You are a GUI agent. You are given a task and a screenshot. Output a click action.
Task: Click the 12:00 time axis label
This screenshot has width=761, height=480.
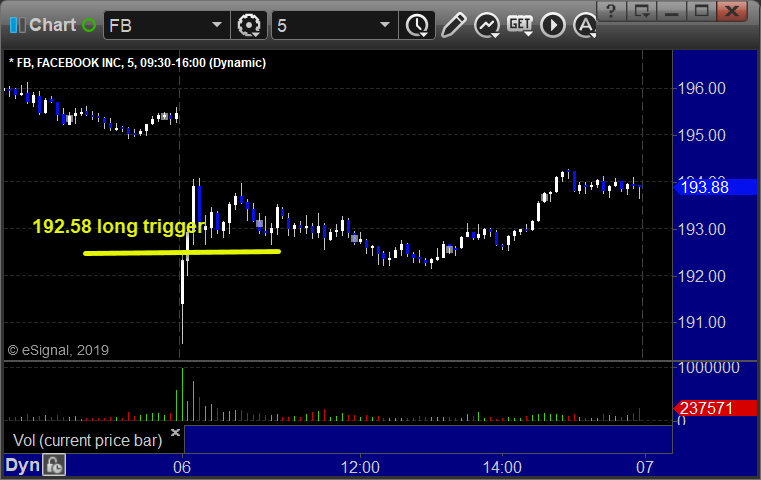pyautogui.click(x=360, y=467)
